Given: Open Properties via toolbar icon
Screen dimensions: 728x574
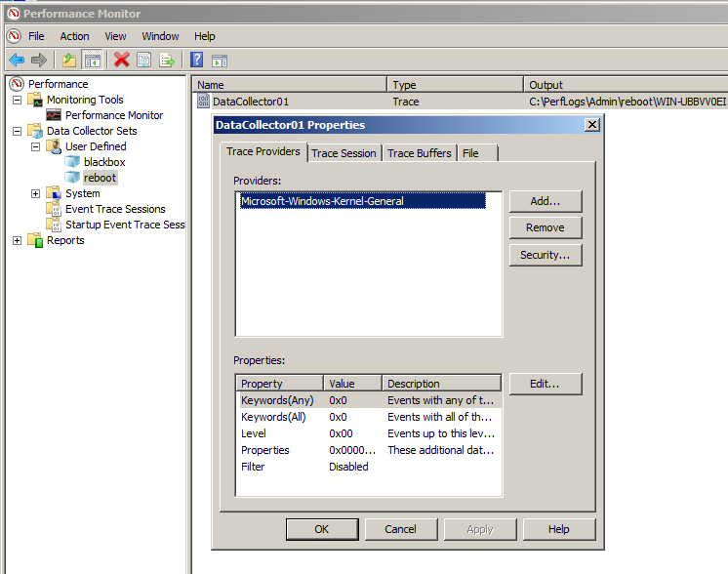Looking at the screenshot, I should (143, 60).
